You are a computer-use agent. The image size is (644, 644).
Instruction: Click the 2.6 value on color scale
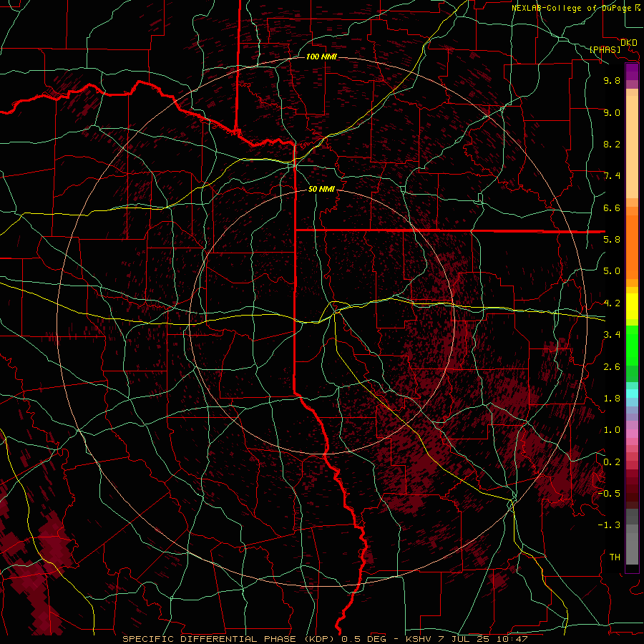pyautogui.click(x=612, y=367)
